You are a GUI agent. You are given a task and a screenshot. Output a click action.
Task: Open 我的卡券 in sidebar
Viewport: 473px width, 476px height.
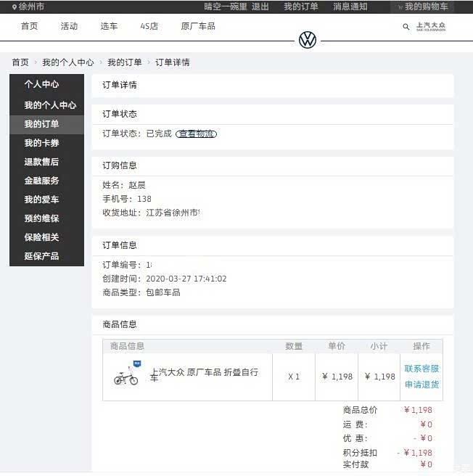coord(46,143)
